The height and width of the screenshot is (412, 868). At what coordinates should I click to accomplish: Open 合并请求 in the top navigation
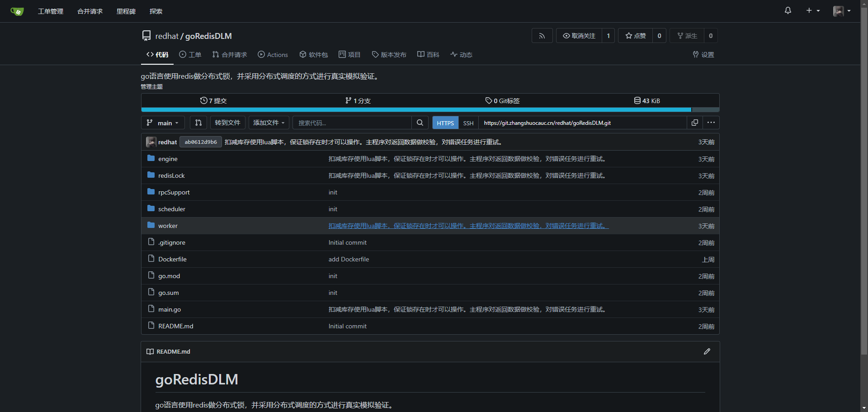(90, 11)
